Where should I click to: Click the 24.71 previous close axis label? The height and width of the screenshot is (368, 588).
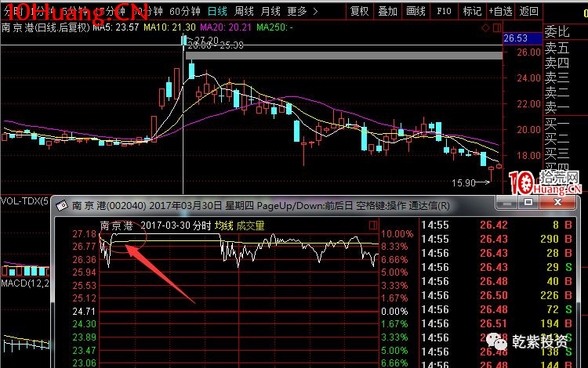tap(85, 312)
